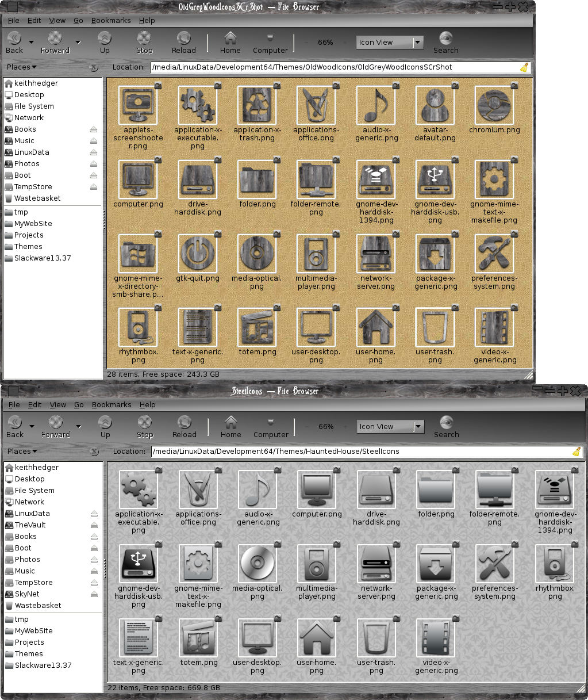Open Places sidebar dropdown in bottom window
588x700 pixels.
pyautogui.click(x=22, y=452)
